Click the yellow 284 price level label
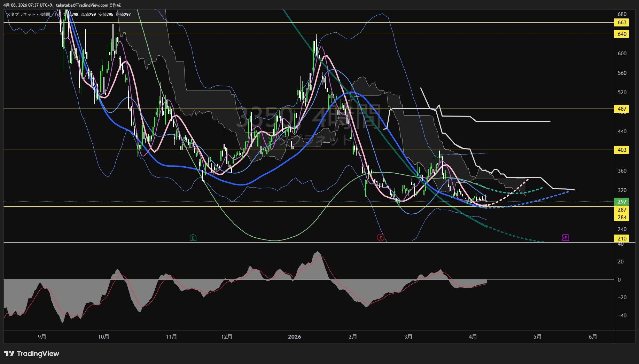The width and height of the screenshot is (639, 364). pos(622,217)
